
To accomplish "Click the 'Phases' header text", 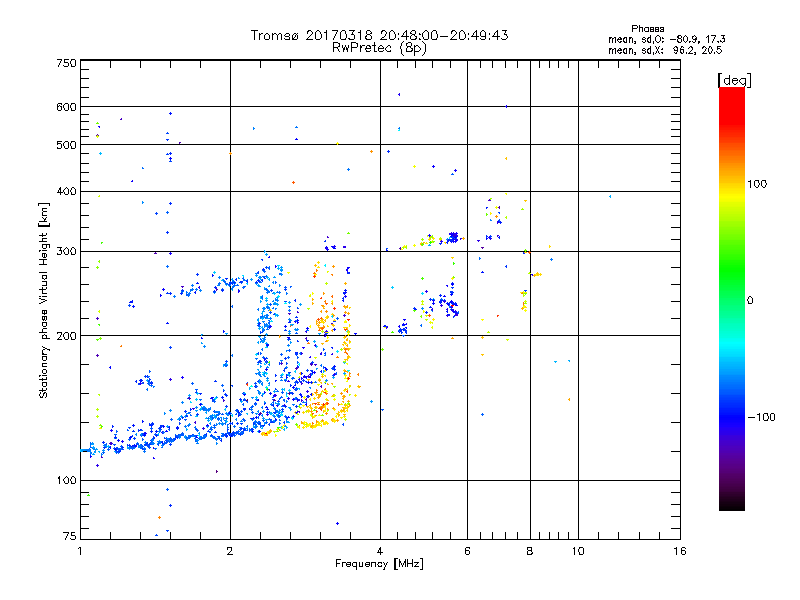I will click(x=647, y=29).
